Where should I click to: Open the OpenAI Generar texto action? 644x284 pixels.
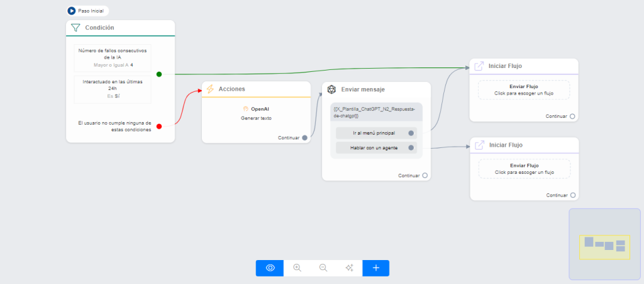(256, 113)
